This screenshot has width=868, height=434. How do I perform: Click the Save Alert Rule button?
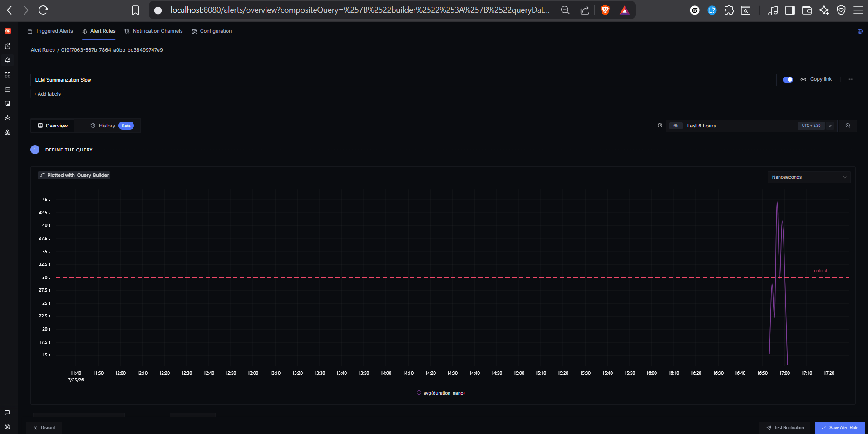840,428
